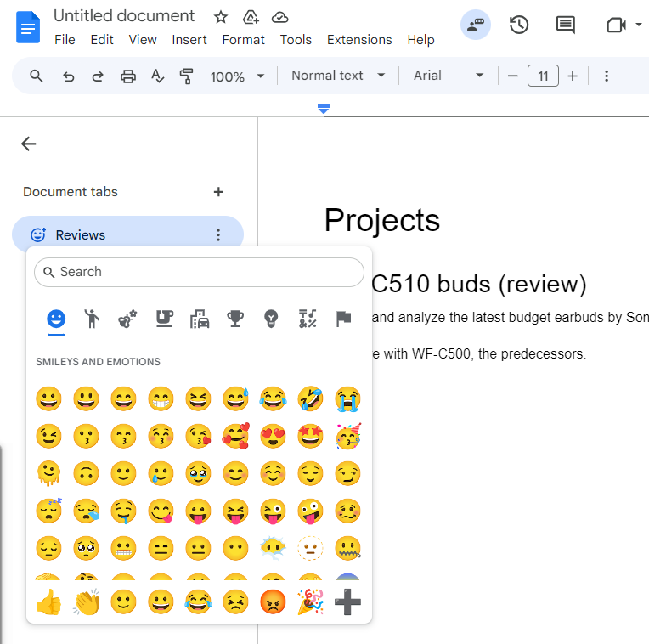The image size is (649, 644).
Task: Pick the sleeping face emoji
Action: [x=48, y=511]
